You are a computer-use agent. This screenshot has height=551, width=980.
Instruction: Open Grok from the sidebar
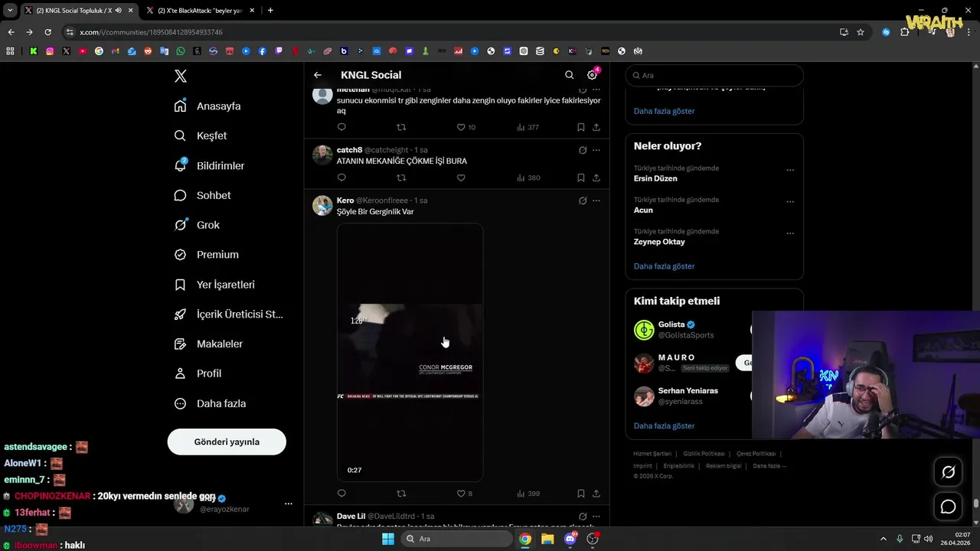(x=197, y=225)
